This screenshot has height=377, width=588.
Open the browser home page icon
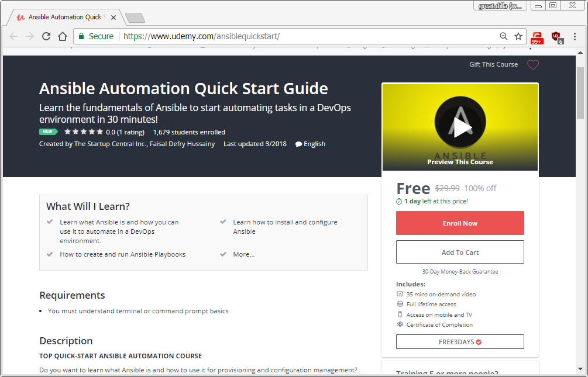(63, 36)
